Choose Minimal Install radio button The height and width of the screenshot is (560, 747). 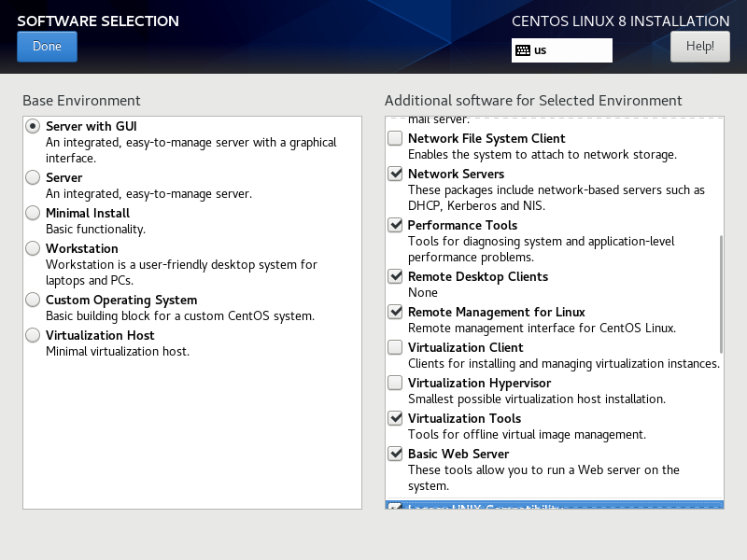tap(33, 213)
